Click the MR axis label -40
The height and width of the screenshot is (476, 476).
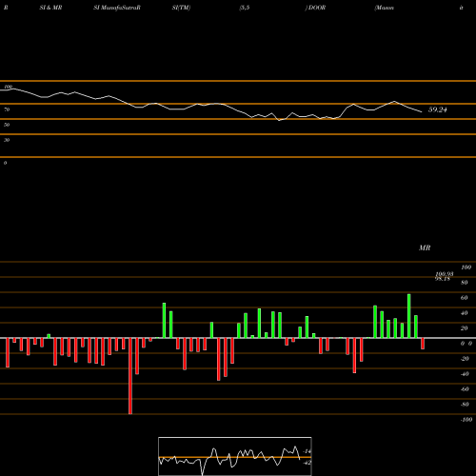tap(465, 374)
